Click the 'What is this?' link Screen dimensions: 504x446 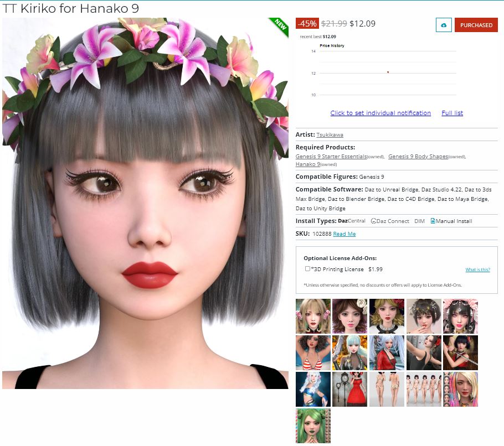(x=477, y=269)
